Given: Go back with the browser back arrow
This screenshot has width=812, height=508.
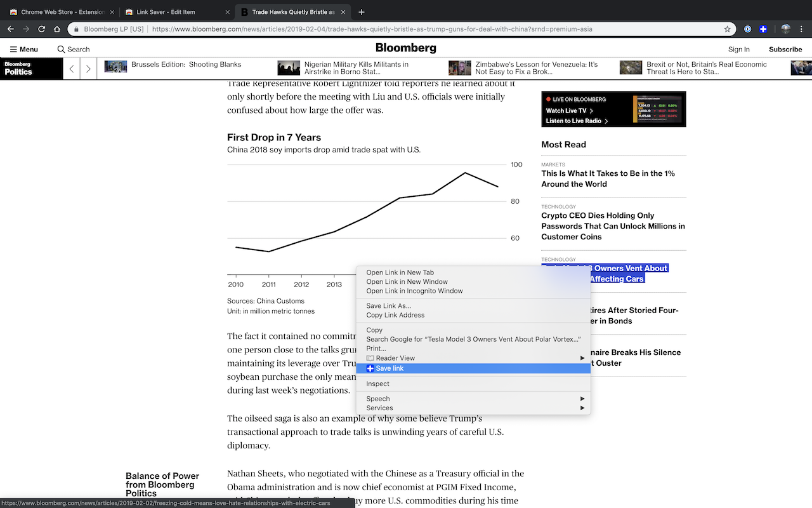Looking at the screenshot, I should [10, 29].
